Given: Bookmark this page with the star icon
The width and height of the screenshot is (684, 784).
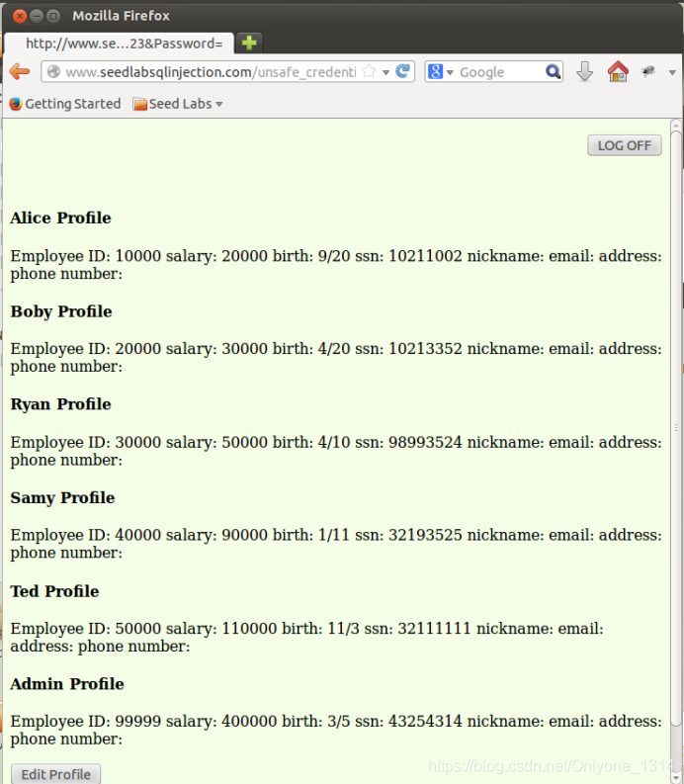Looking at the screenshot, I should 369,71.
